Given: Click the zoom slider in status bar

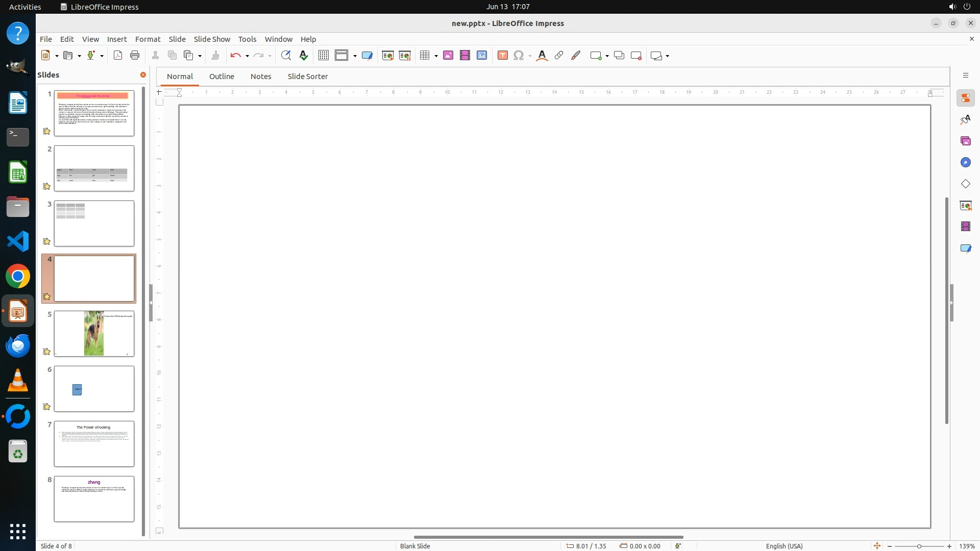Looking at the screenshot, I should (x=919, y=546).
